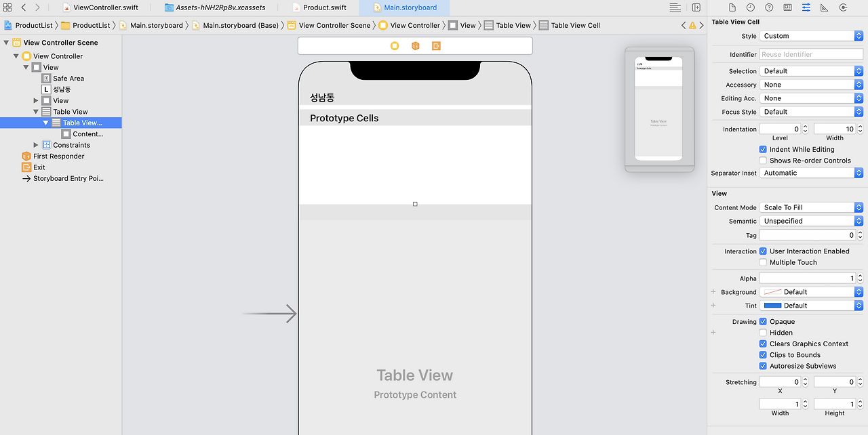Collapse View Controller Scene disclosure triangle
Viewport: 868px width, 435px height.
click(6, 43)
